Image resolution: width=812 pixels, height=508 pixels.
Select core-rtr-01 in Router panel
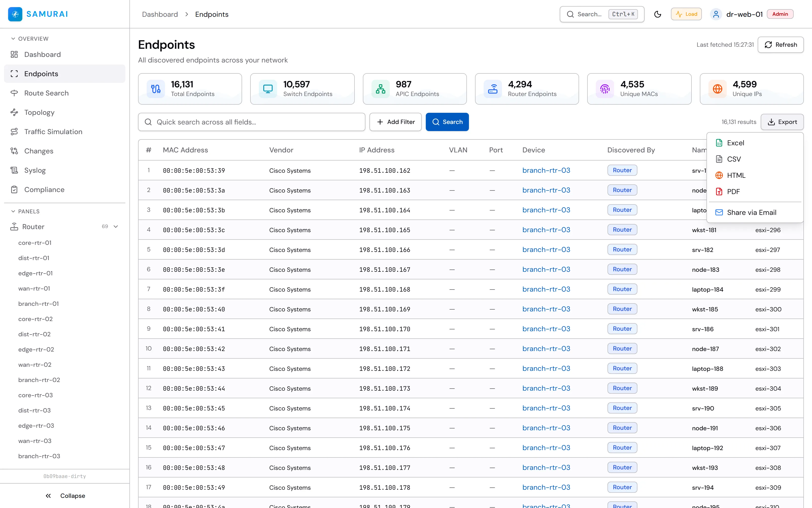[35, 243]
